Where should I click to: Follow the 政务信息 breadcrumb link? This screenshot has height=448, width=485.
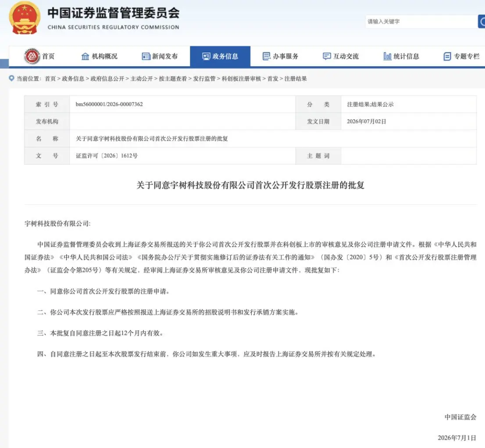click(x=73, y=78)
